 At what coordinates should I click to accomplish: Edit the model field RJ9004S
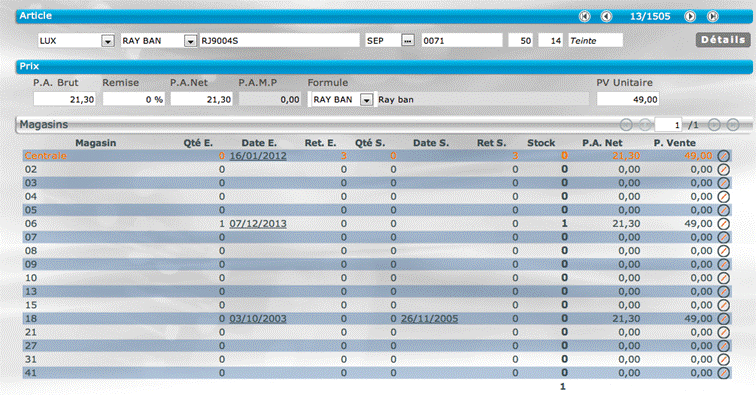(280, 41)
